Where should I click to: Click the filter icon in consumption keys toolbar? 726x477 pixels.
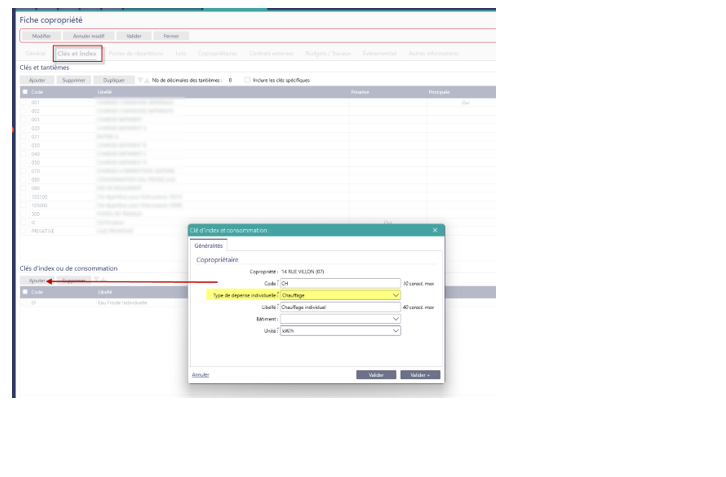point(98,281)
